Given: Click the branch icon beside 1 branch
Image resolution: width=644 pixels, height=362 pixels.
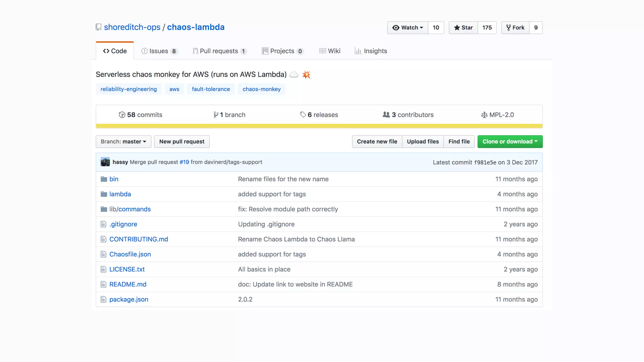Looking at the screenshot, I should tap(216, 115).
